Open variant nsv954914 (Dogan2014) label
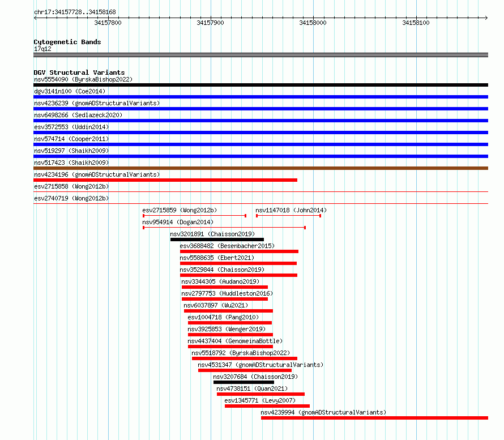 (x=178, y=222)
